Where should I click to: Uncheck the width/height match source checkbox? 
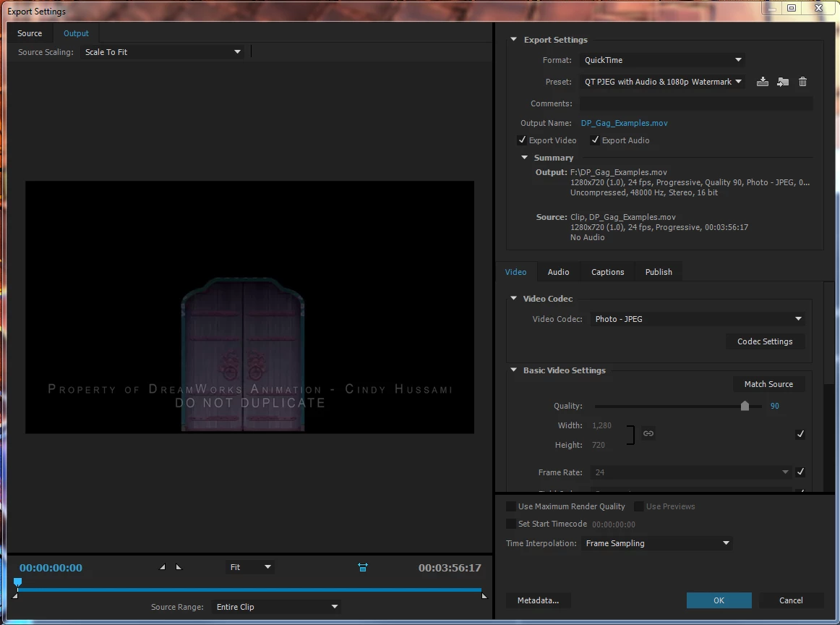(800, 433)
